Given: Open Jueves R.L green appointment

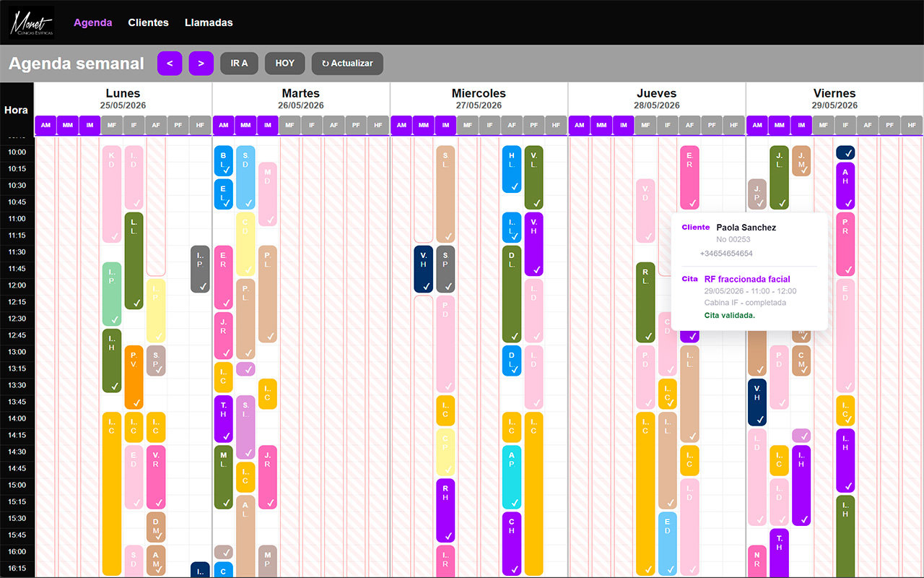Looking at the screenshot, I should [645, 303].
